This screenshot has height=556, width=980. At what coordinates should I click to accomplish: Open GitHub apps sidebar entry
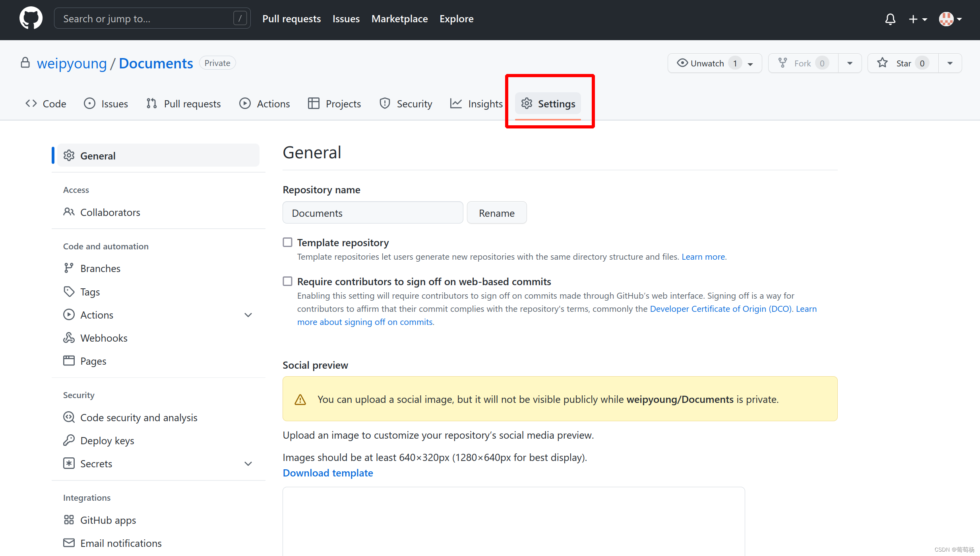(108, 520)
